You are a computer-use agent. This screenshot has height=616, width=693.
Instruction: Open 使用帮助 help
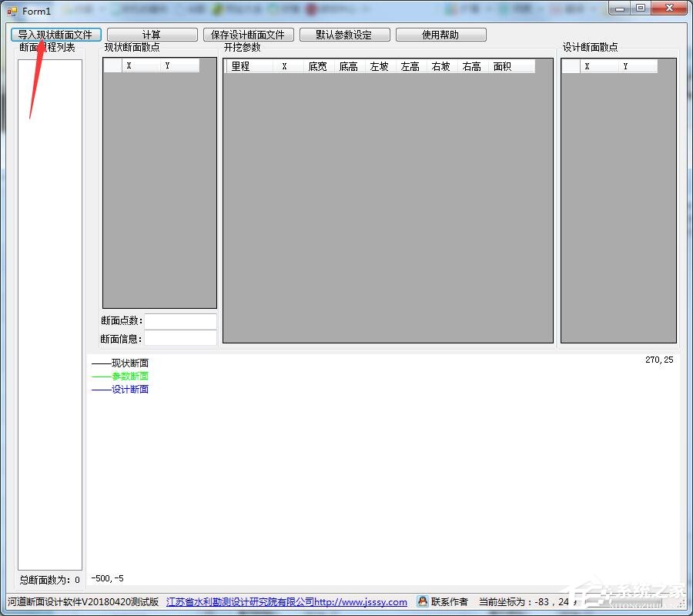coord(441,35)
